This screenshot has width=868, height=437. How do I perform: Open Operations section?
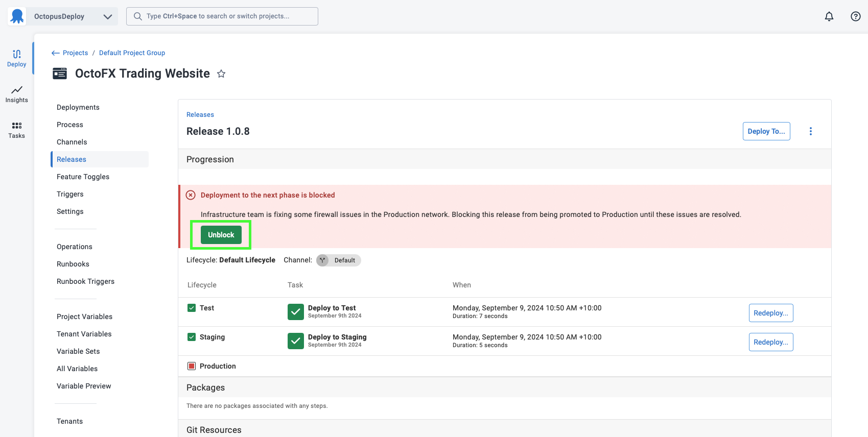click(75, 247)
